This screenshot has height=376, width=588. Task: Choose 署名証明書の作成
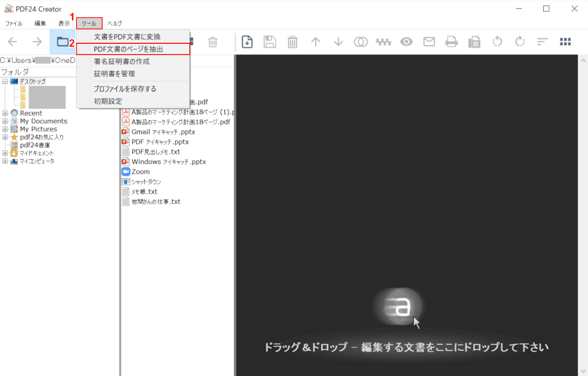click(133, 61)
